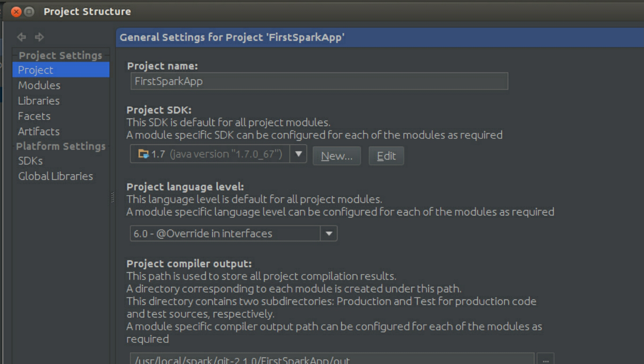Close the Project Structure window

click(x=16, y=12)
